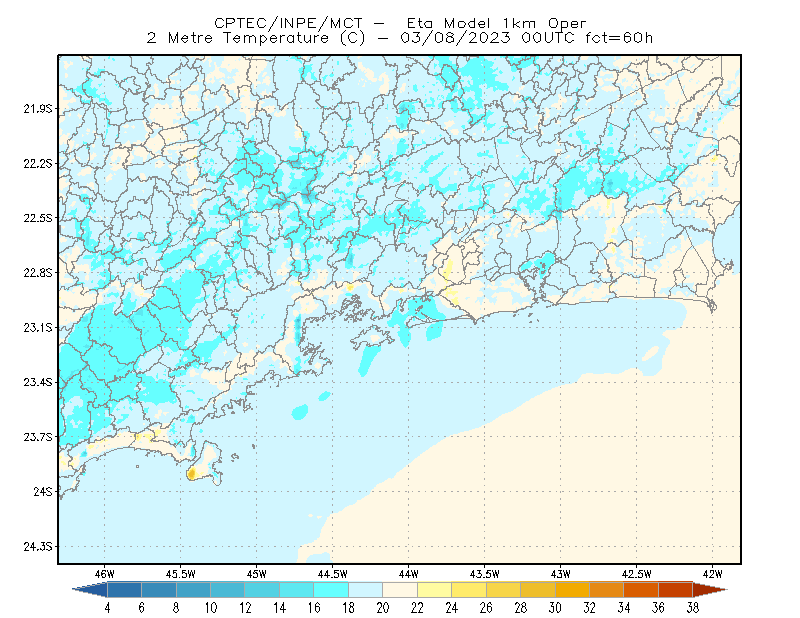
Task: Select the 16-18 cyan color swatch
Action: [x=331, y=590]
